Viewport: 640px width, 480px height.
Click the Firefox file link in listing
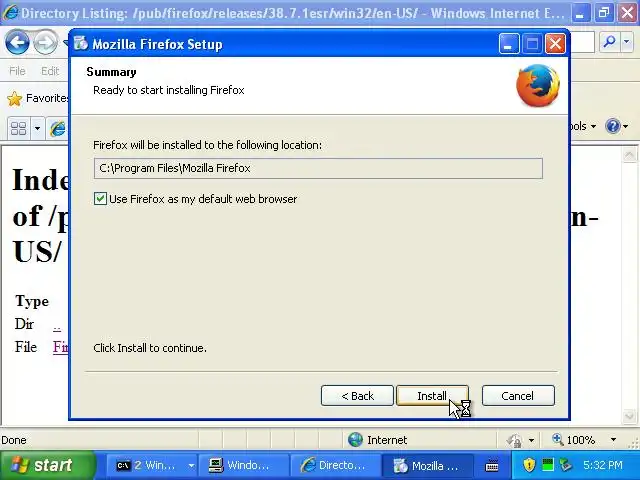pos(61,347)
